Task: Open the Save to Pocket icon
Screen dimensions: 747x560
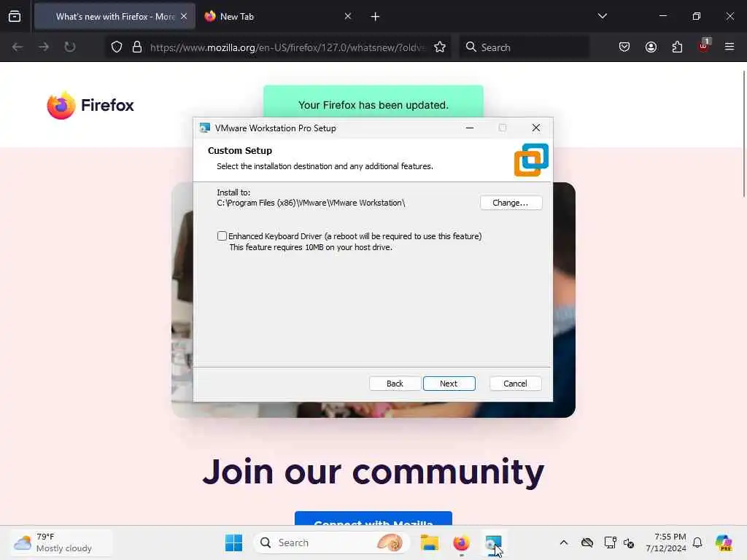Action: pyautogui.click(x=624, y=47)
